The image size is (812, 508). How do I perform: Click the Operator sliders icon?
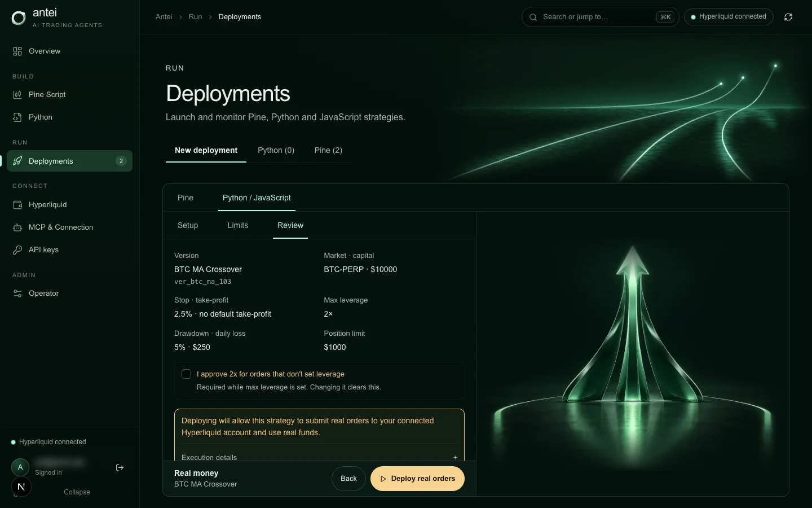point(17,294)
